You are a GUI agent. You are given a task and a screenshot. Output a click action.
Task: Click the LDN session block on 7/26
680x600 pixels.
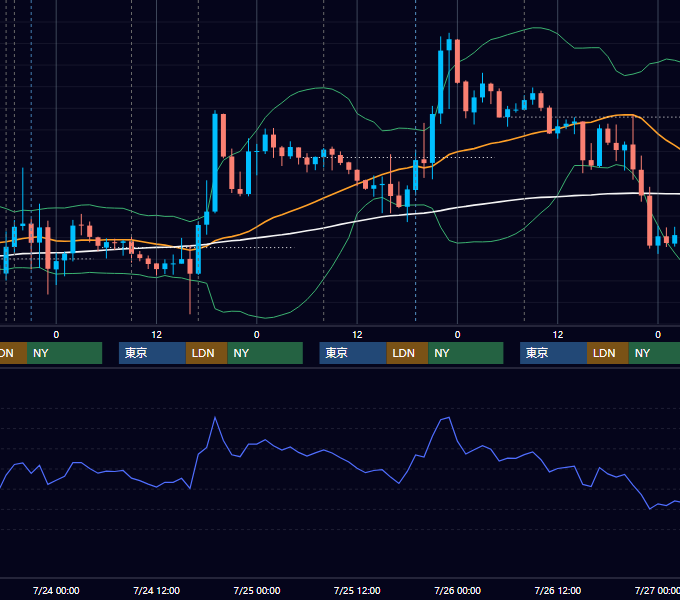tap(608, 353)
